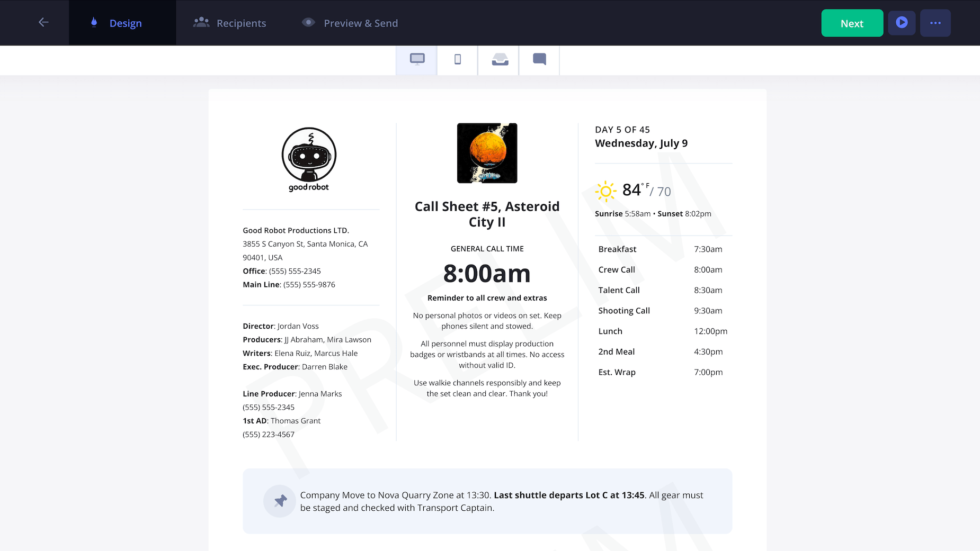Open the text message preview view
The image size is (980, 551).
tap(539, 59)
